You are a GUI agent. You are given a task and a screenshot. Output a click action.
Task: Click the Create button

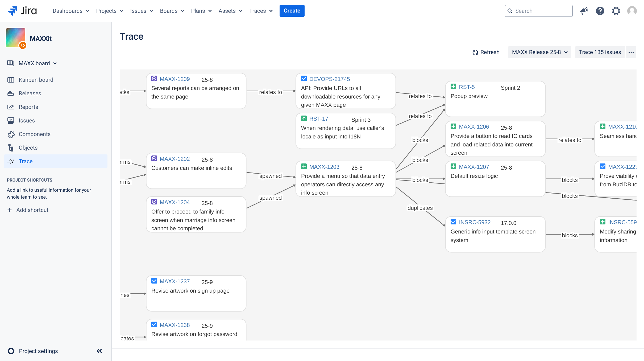pos(292,11)
